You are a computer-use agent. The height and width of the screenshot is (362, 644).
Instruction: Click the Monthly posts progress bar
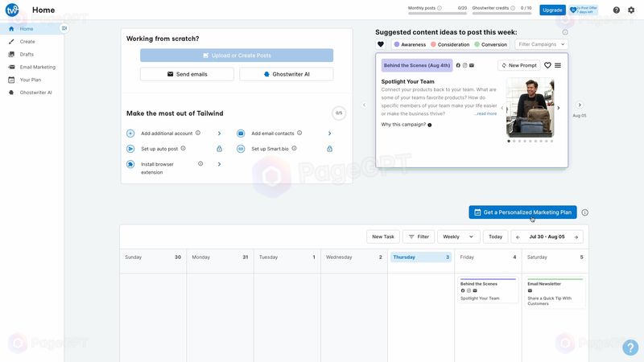[x=437, y=14]
